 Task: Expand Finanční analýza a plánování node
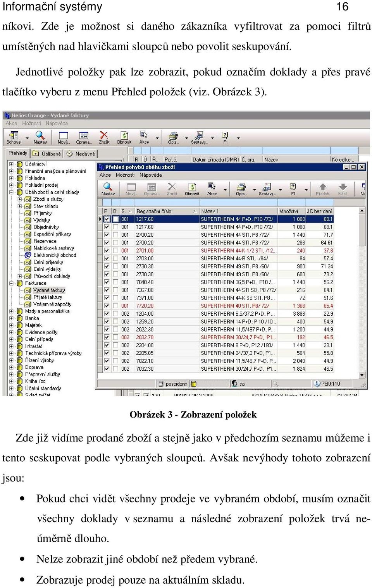click(x=12, y=171)
